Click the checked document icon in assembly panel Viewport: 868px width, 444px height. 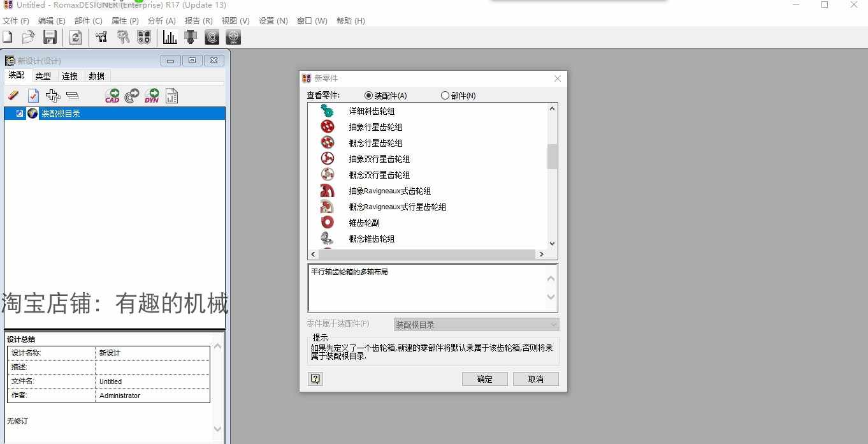(33, 96)
